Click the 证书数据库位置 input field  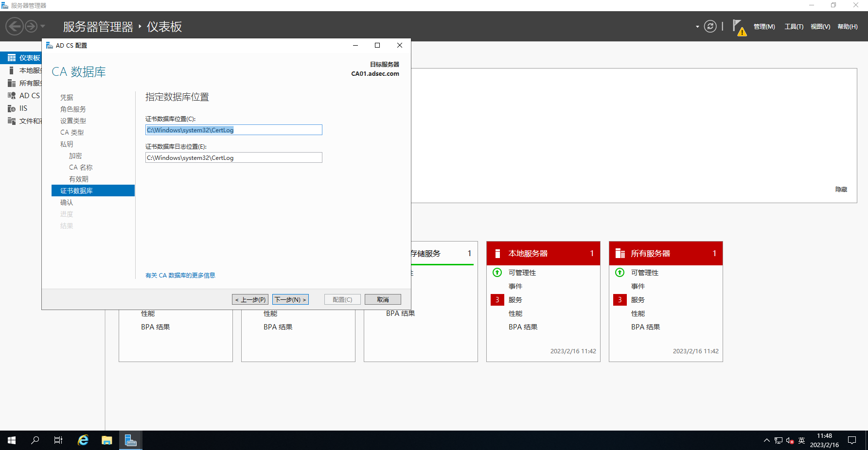(233, 130)
